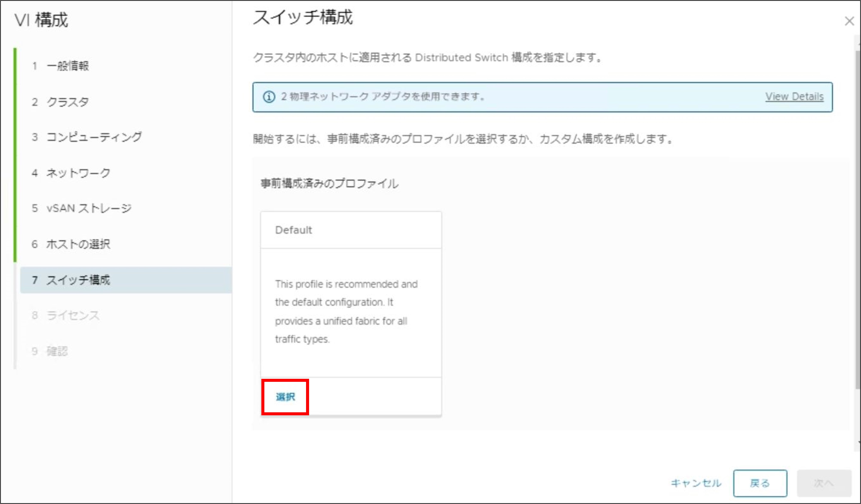861x504 pixels.
Task: Click disabled step 9 確認
Action: click(57, 351)
